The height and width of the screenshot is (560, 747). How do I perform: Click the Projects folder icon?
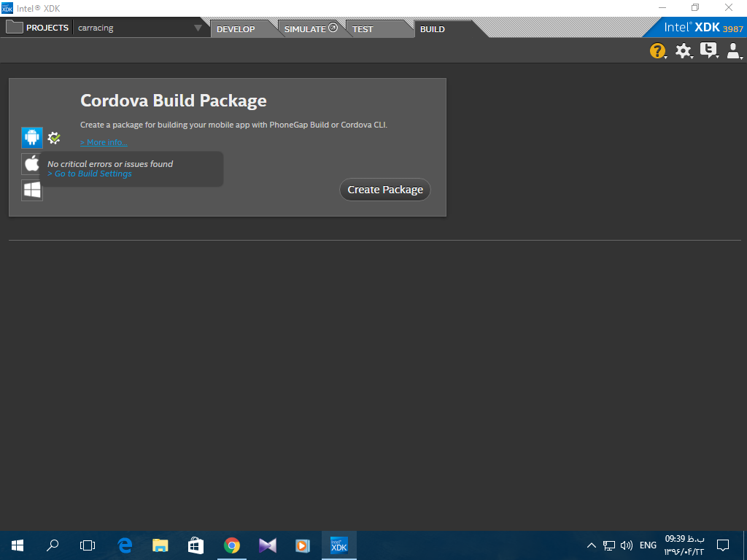click(15, 27)
